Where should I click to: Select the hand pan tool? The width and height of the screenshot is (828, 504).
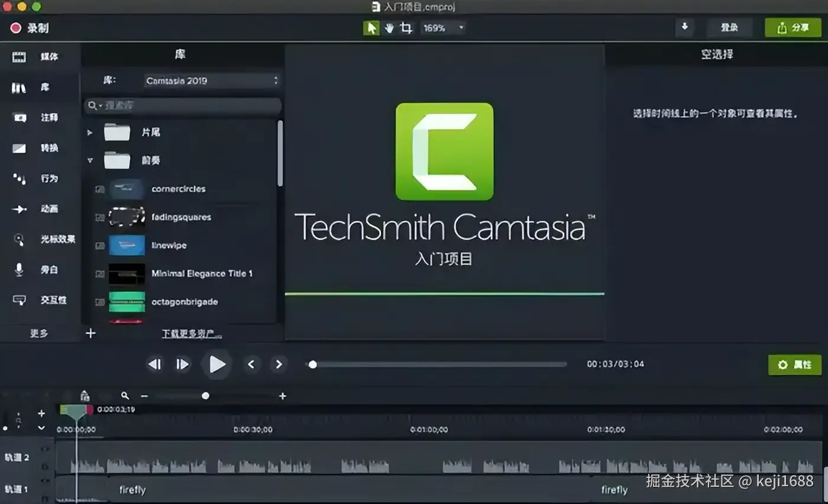coord(389,28)
